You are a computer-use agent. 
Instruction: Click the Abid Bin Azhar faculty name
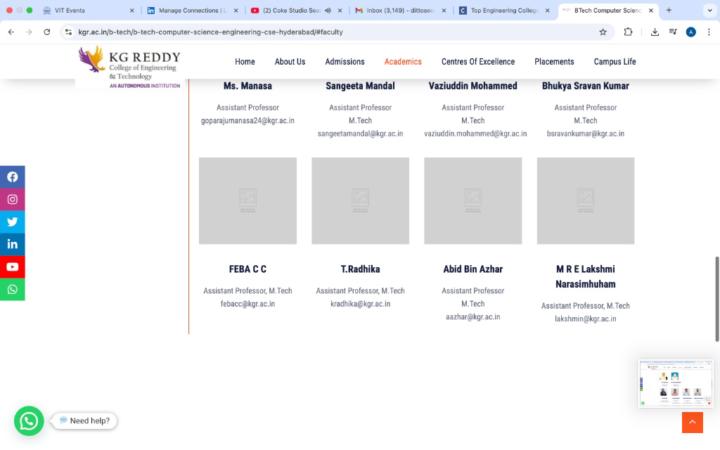pos(473,269)
